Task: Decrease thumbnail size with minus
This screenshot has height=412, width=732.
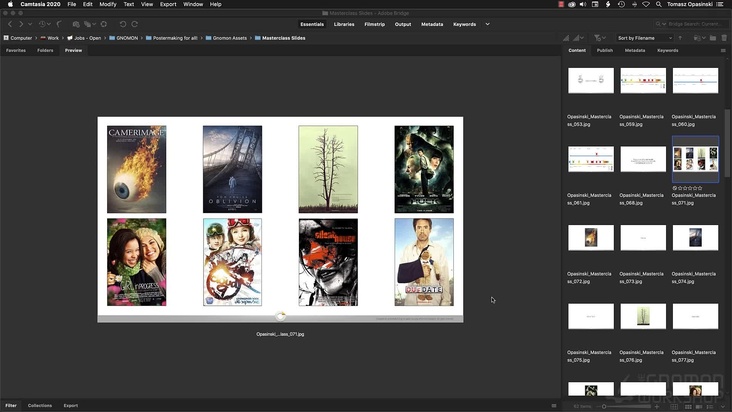Action: (x=599, y=406)
